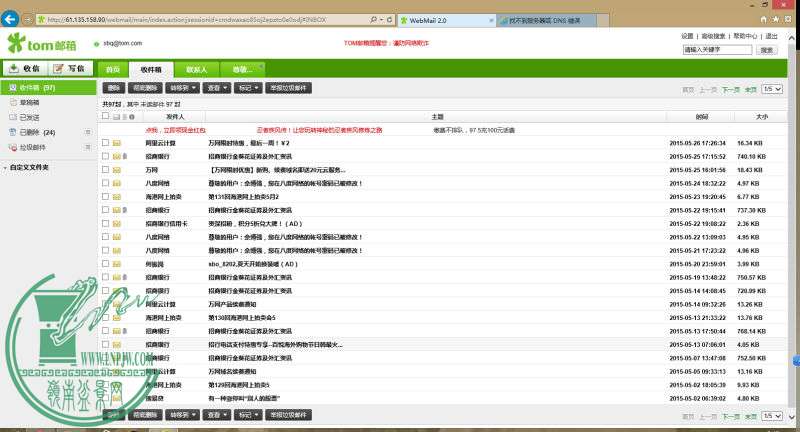
Task: Click attachment icon of 2015-05-22 19:15:41 mail
Action: click(x=125, y=210)
